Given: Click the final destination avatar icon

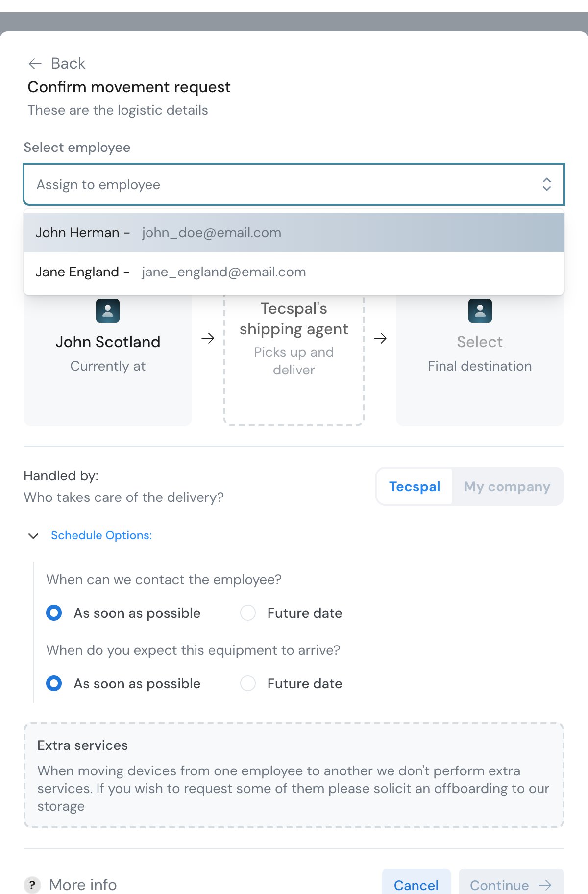Looking at the screenshot, I should (480, 311).
